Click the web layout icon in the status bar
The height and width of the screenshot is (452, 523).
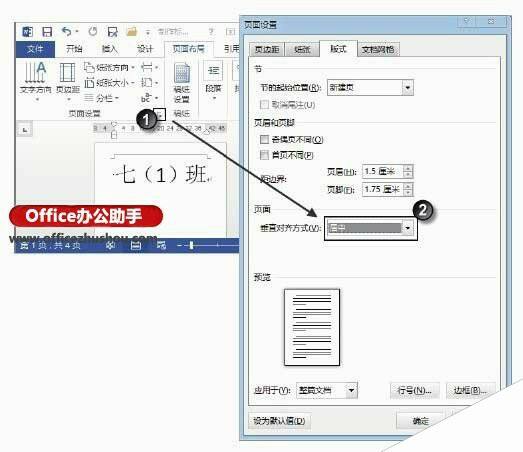(x=161, y=246)
